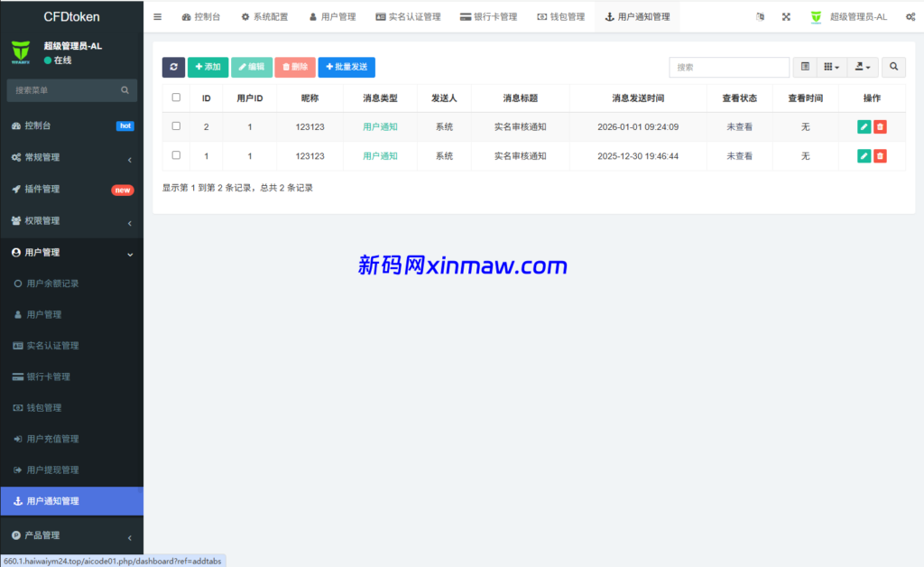924x567 pixels.
Task: Check the row for notification ID 1
Action: [x=176, y=155]
